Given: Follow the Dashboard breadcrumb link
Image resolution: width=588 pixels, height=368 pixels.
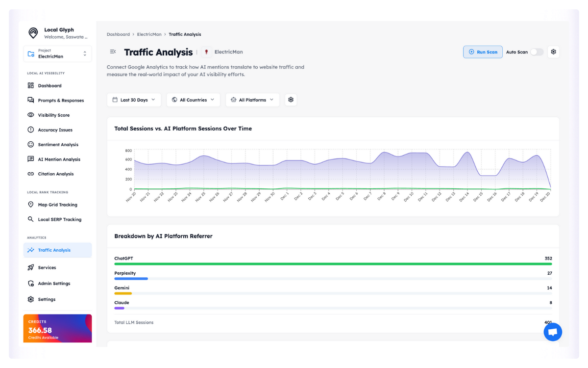Looking at the screenshot, I should (118, 34).
